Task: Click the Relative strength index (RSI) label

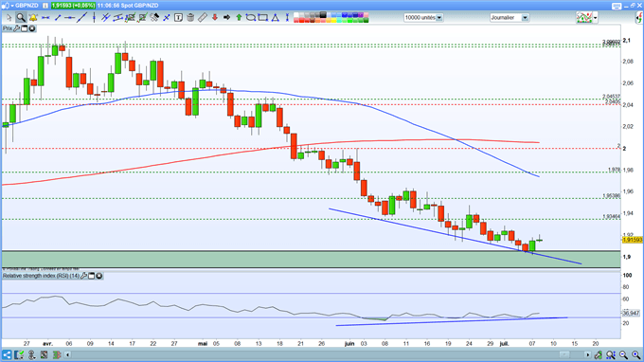Action: pyautogui.click(x=41, y=276)
